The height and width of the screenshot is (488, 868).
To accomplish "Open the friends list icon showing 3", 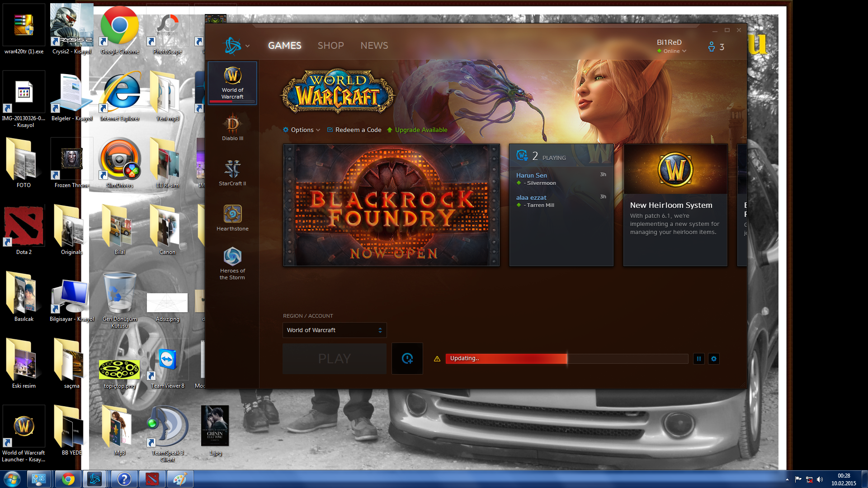I will [x=716, y=47].
